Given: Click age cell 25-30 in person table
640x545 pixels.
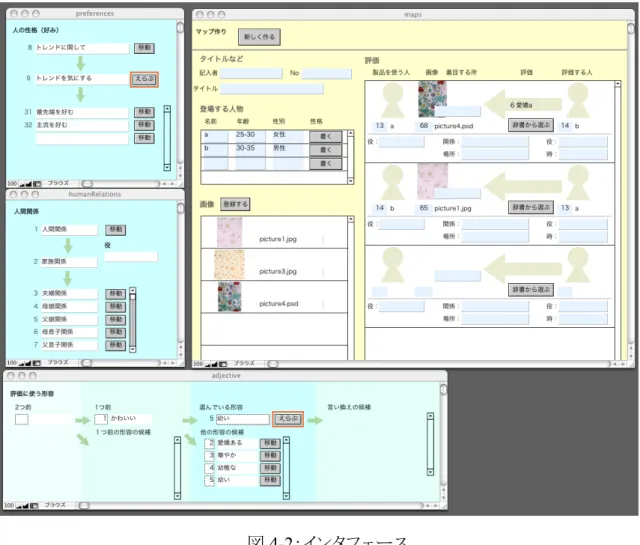Looking at the screenshot, I should (x=250, y=136).
